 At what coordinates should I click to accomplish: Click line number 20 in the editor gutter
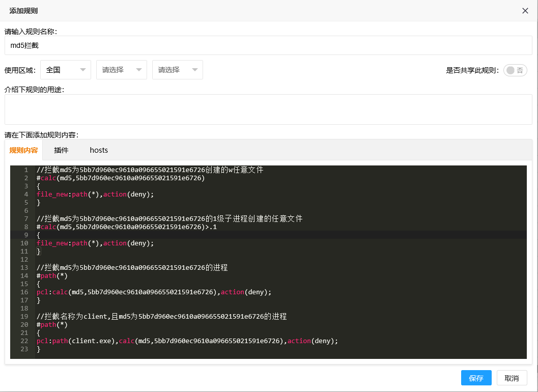click(24, 325)
